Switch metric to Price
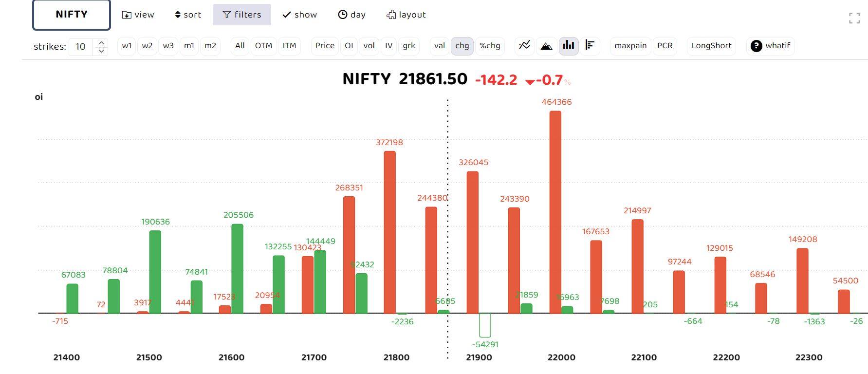The image size is (868, 374). 325,46
